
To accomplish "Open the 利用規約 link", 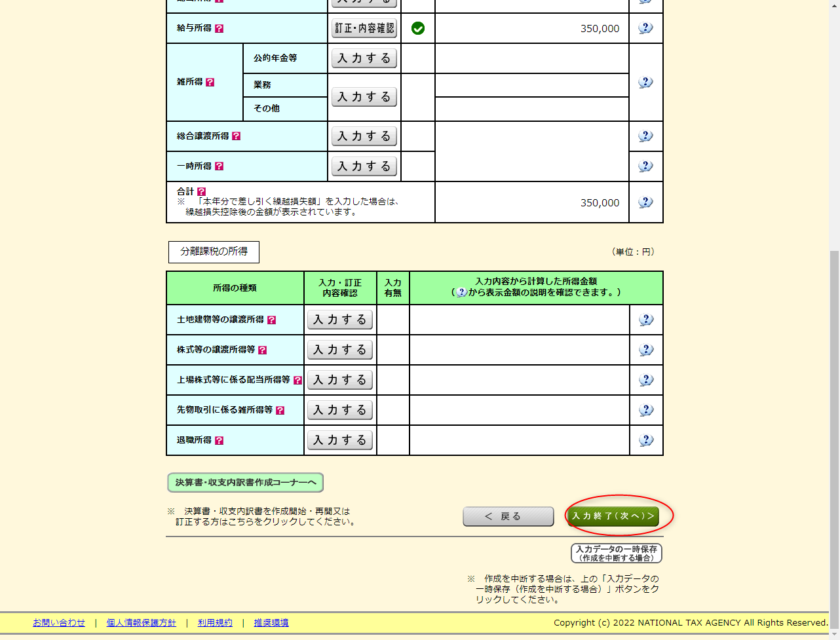I will coord(215,623).
